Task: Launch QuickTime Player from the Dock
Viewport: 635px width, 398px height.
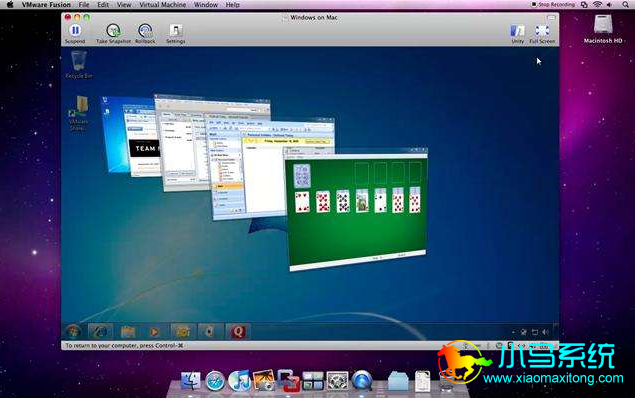Action: click(x=362, y=381)
